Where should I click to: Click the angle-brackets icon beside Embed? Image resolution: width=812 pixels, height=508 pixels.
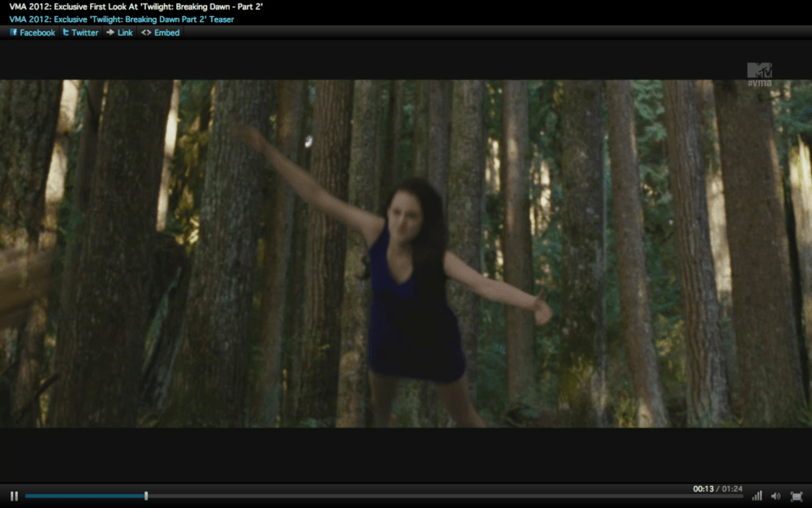145,33
